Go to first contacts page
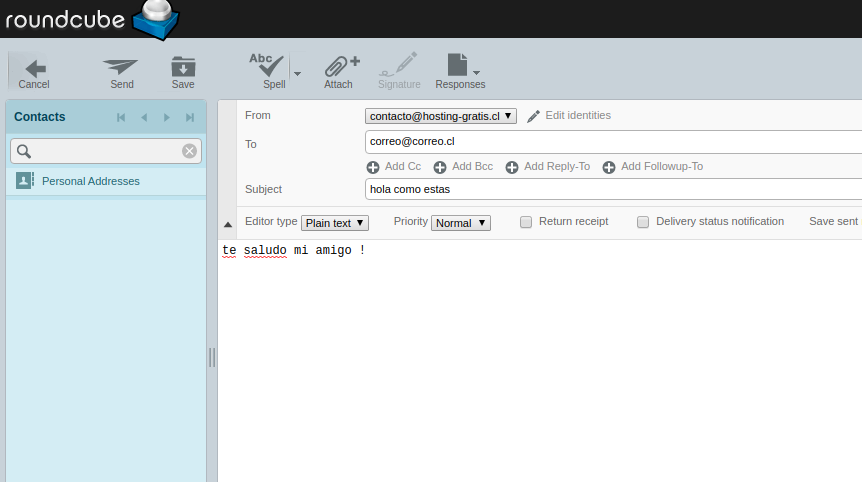The width and height of the screenshot is (862, 482). [x=121, y=117]
